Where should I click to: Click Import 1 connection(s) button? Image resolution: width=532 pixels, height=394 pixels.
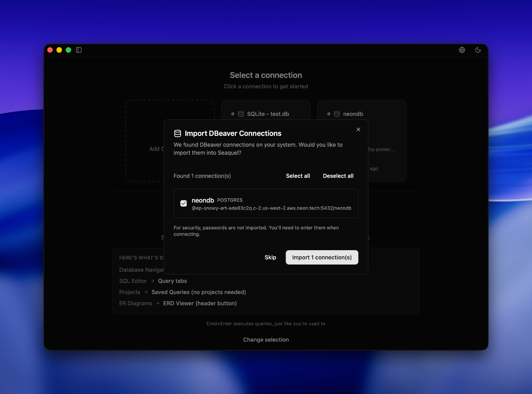click(x=322, y=257)
